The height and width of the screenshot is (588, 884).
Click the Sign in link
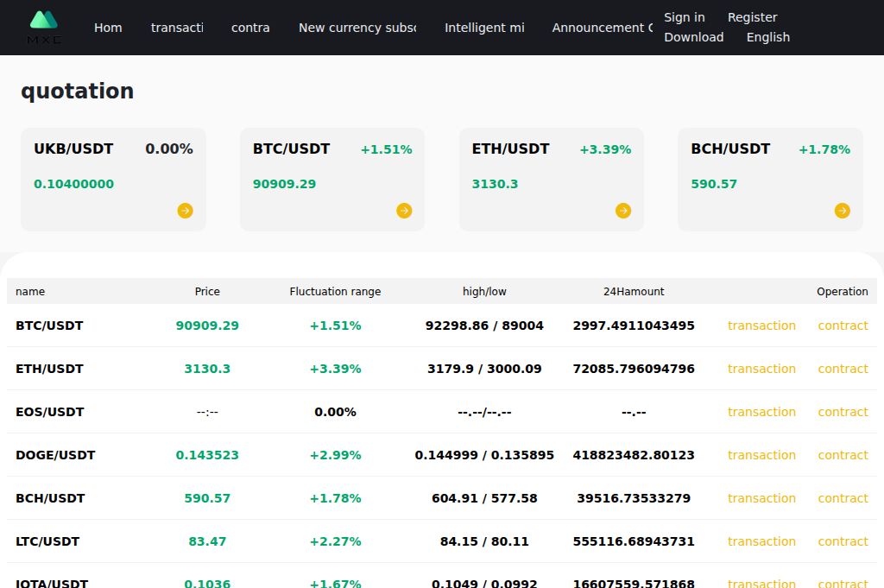coord(684,16)
